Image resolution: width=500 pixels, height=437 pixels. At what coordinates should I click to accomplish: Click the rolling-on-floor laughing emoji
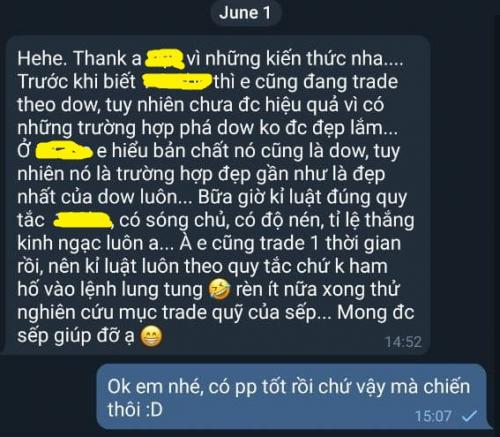(x=219, y=289)
